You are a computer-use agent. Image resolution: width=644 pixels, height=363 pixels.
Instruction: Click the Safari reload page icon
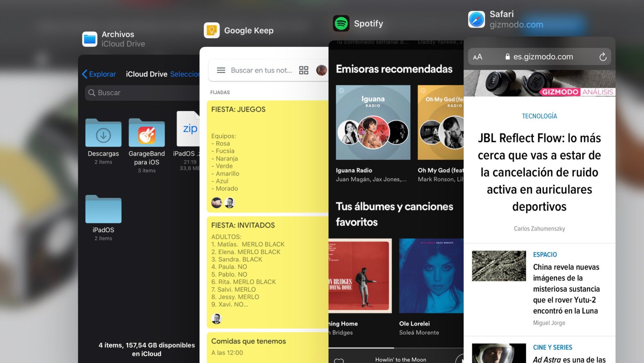click(x=603, y=57)
